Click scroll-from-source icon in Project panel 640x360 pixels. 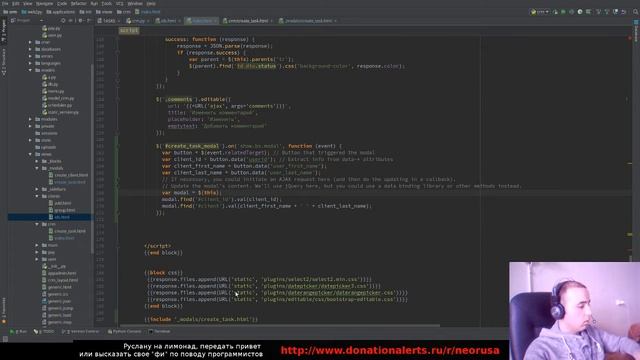(x=64, y=20)
